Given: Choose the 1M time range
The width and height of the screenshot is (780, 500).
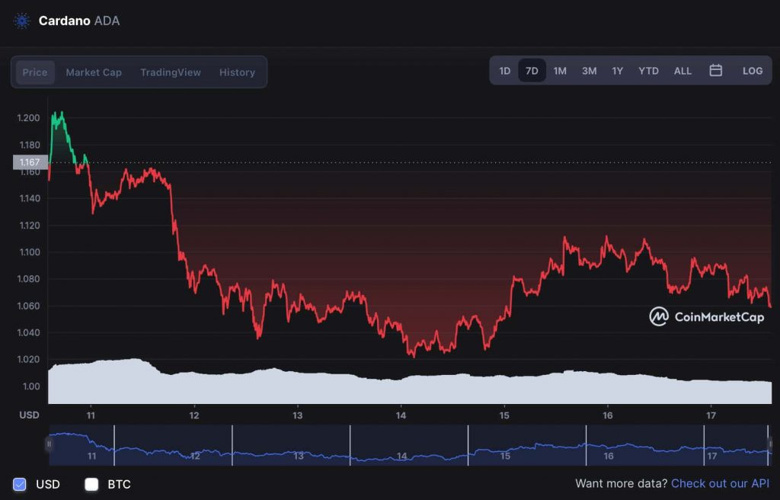Looking at the screenshot, I should 560,71.
